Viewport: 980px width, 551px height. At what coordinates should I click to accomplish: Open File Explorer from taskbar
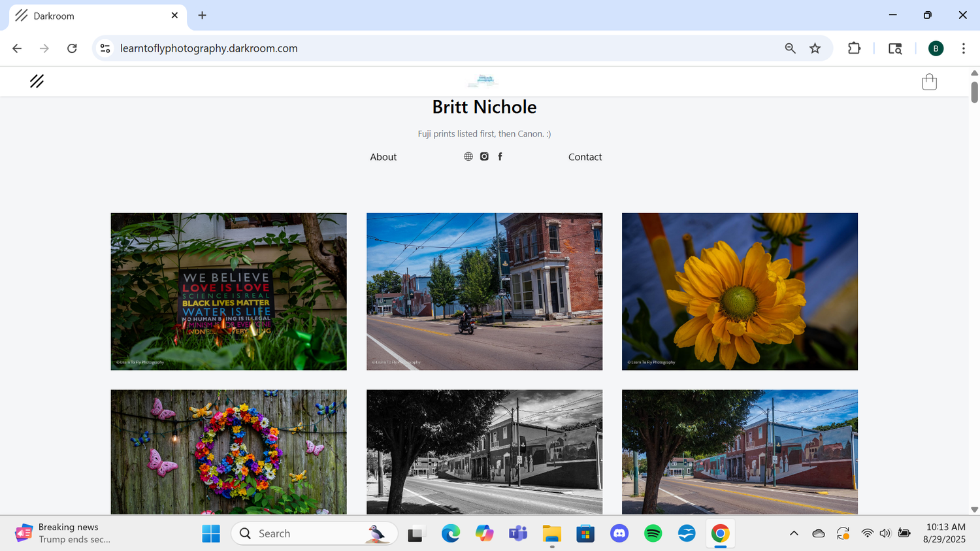pyautogui.click(x=552, y=533)
